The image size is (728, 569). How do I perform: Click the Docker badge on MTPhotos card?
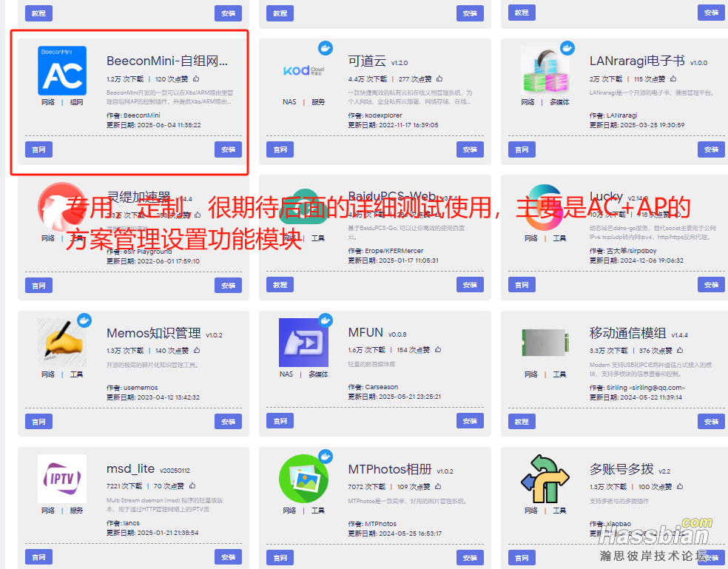pos(326,456)
